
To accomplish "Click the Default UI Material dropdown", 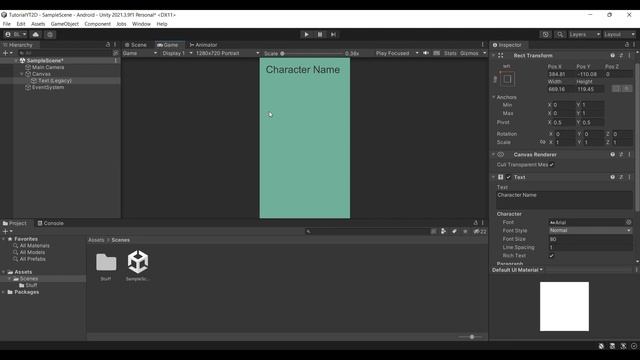I will coord(517,270).
